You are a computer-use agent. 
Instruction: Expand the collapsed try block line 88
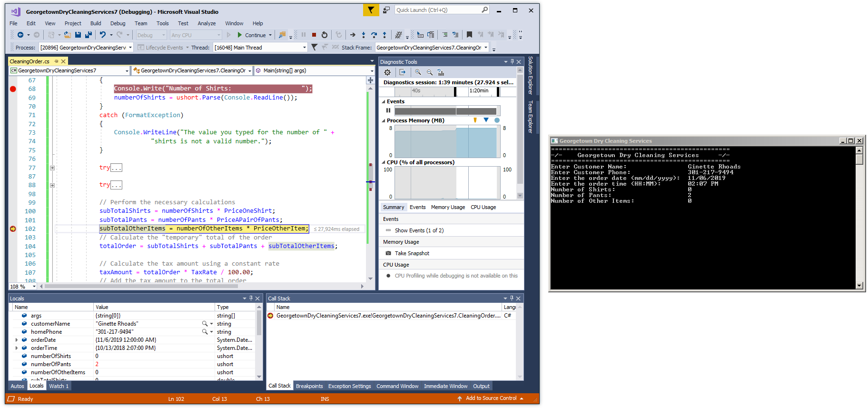point(52,185)
